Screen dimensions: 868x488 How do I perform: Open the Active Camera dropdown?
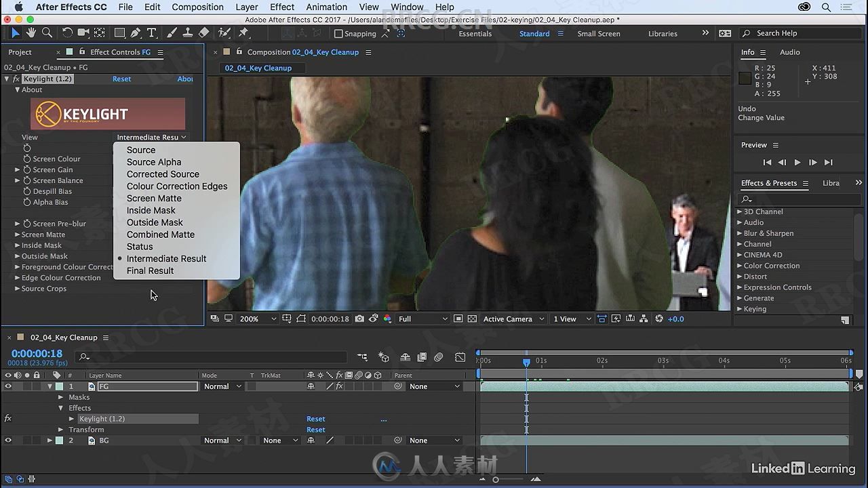[x=513, y=319]
